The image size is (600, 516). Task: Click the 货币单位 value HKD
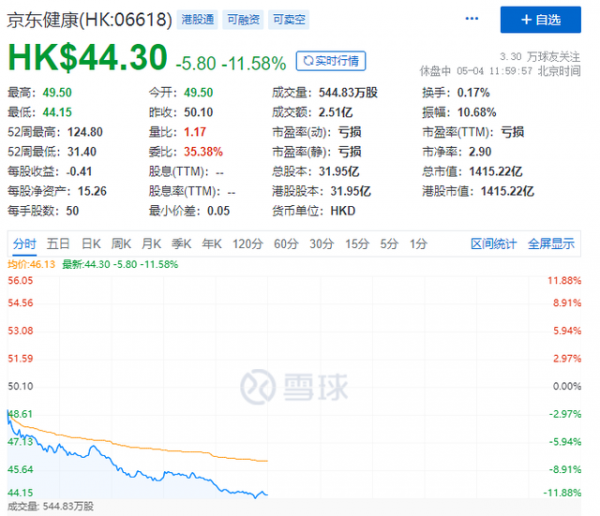[x=343, y=211]
